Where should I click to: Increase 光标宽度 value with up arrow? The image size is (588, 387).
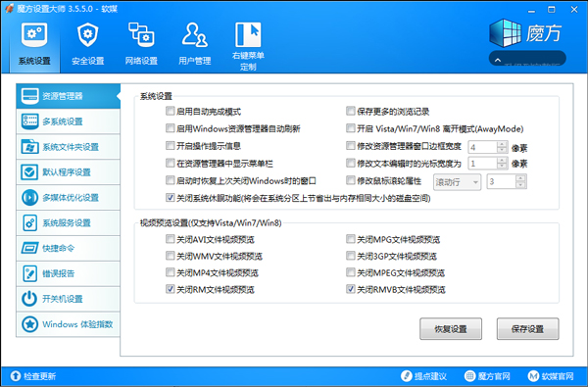coord(502,160)
